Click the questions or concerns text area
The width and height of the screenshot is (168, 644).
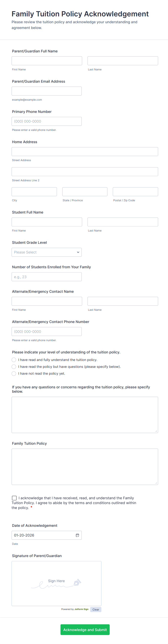click(x=85, y=414)
